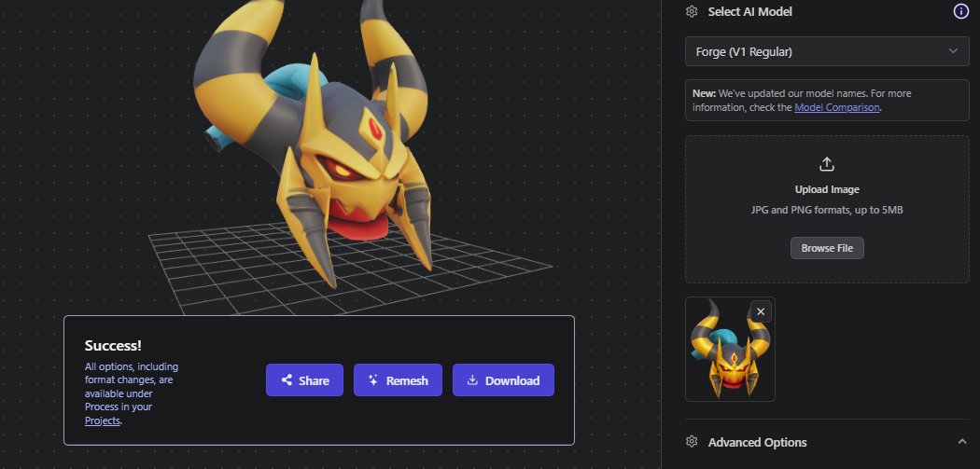The width and height of the screenshot is (980, 469).
Task: Click the info icon beside Select AI Model
Action: 960,11
